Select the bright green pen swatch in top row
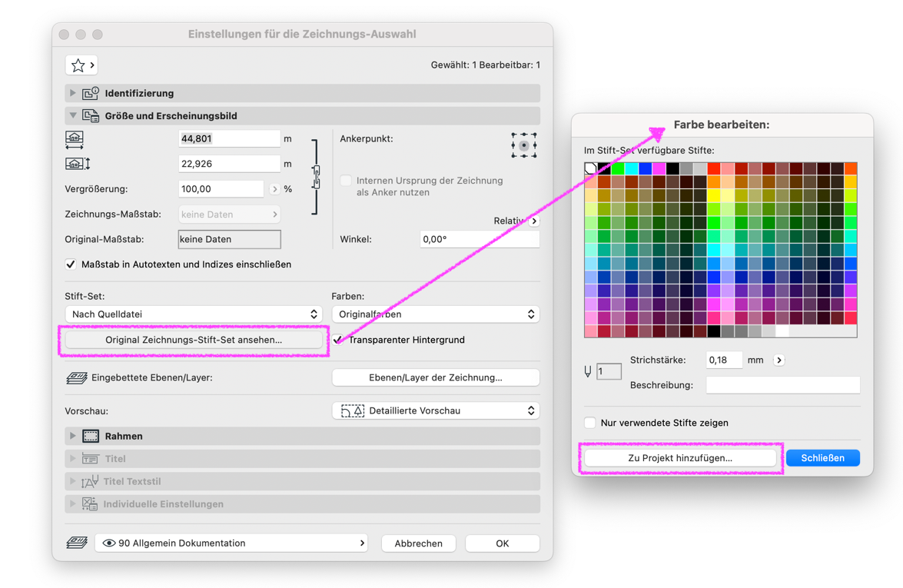 click(618, 168)
